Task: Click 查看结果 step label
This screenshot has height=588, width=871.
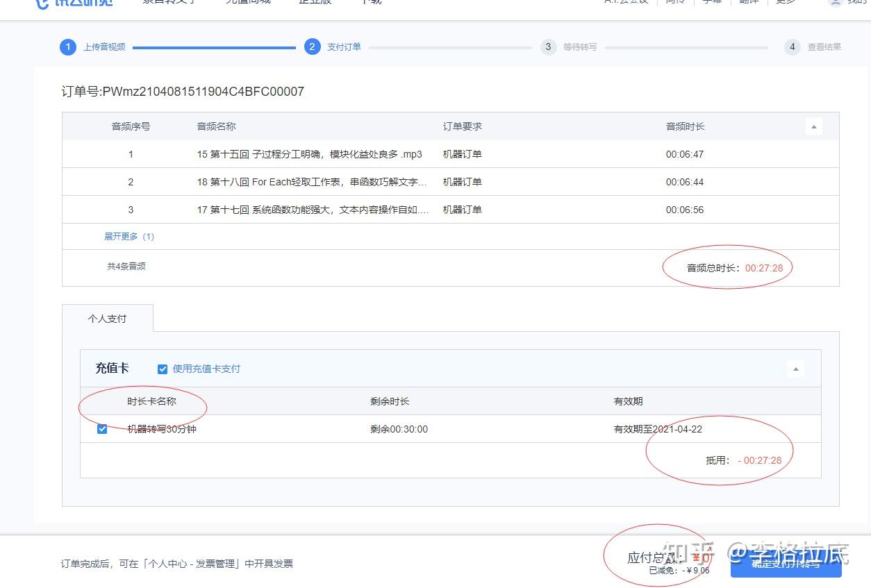Action: click(x=824, y=47)
